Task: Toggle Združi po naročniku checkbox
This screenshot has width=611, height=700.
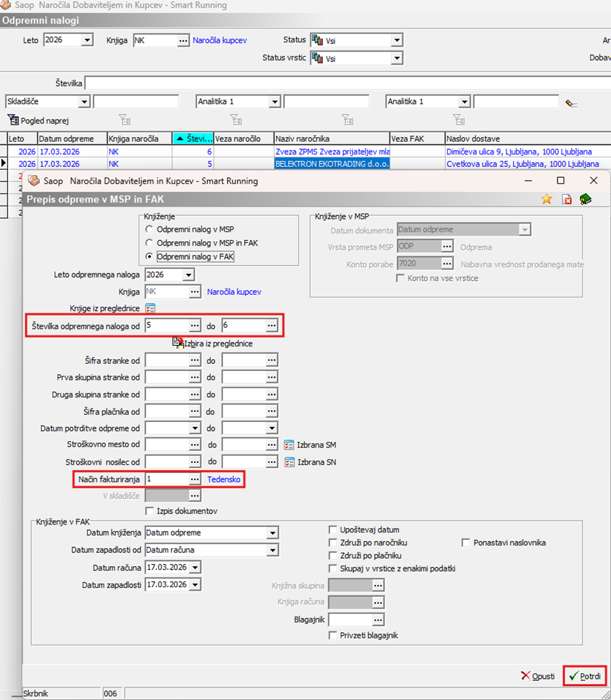Action: pos(333,543)
